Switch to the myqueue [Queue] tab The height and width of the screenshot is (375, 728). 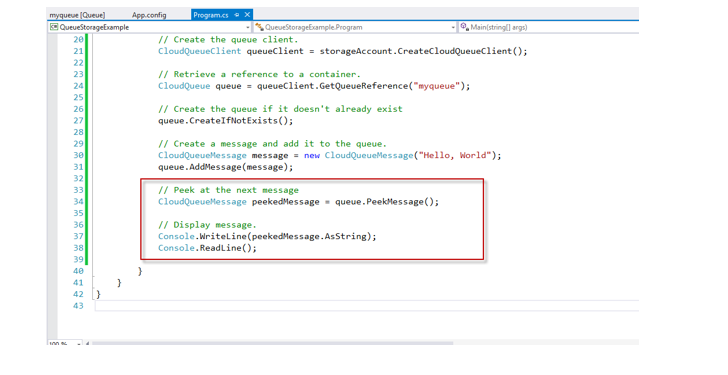(78, 15)
